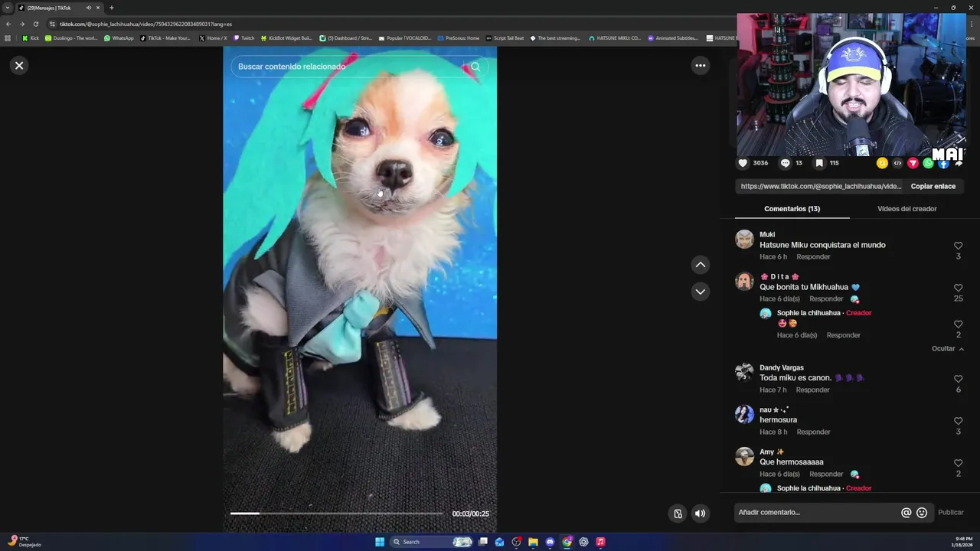Close the TikTok video viewer with the X
The width and height of the screenshot is (980, 551).
pos(19,65)
